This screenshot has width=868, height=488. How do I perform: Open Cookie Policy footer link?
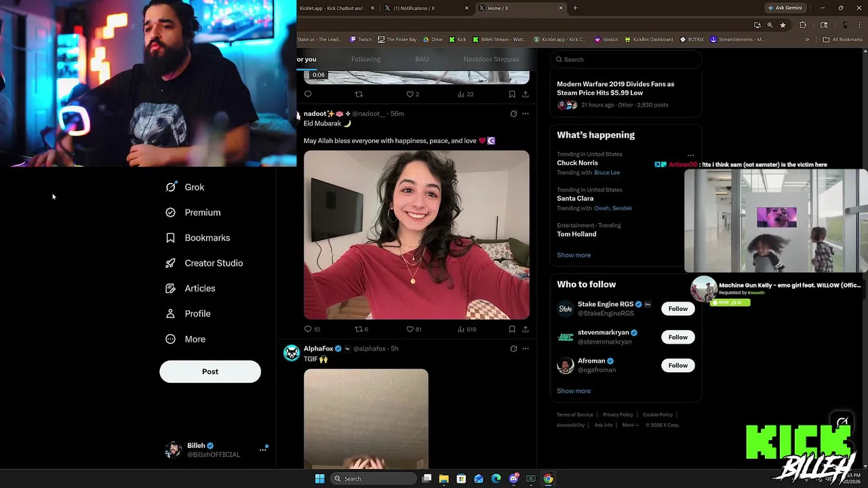pyautogui.click(x=658, y=415)
